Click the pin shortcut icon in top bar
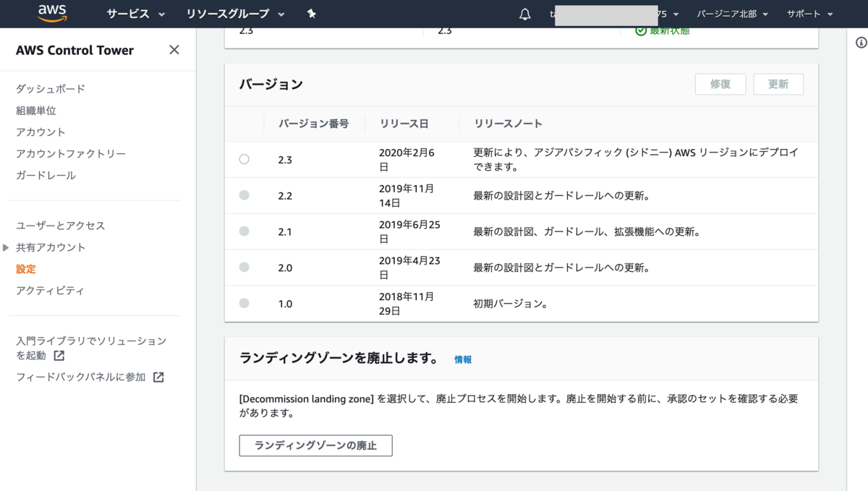 coord(311,14)
